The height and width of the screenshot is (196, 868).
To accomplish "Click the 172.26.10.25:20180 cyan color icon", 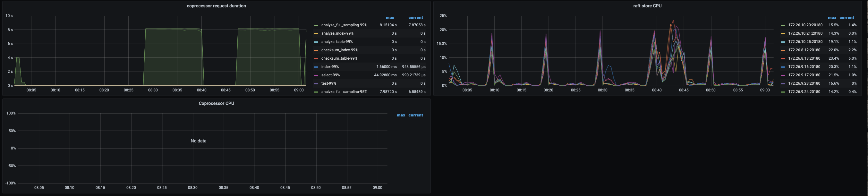I will click(x=783, y=42).
